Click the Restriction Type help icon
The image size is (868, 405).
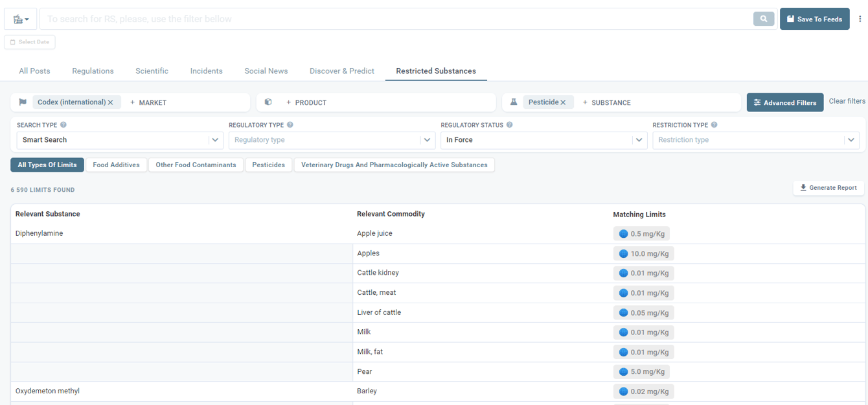point(714,125)
